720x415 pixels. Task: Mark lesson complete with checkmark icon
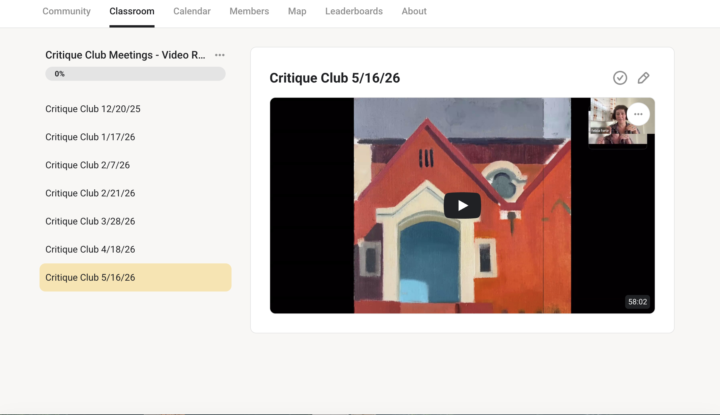(620, 78)
